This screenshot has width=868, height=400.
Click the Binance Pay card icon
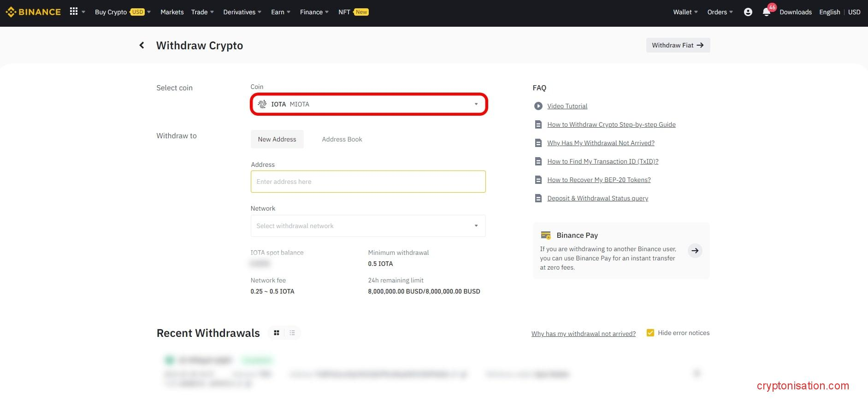click(546, 235)
